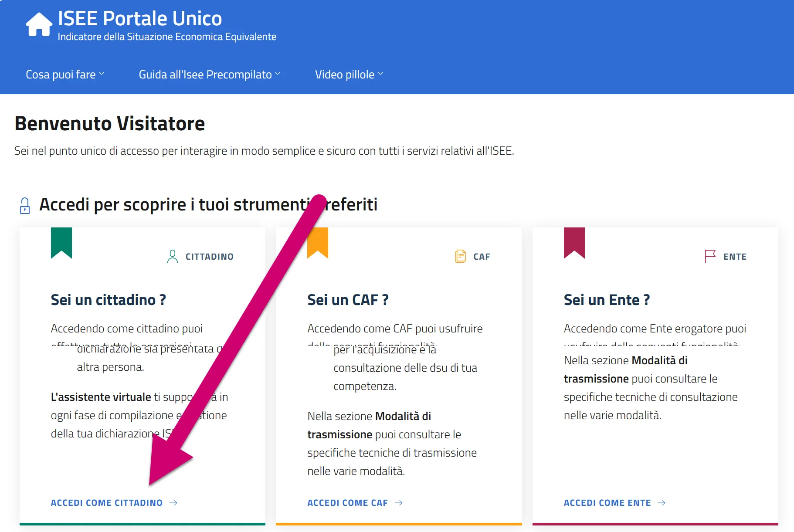The height and width of the screenshot is (532, 794).
Task: Select the Sei un CAF heading
Action: (348, 300)
